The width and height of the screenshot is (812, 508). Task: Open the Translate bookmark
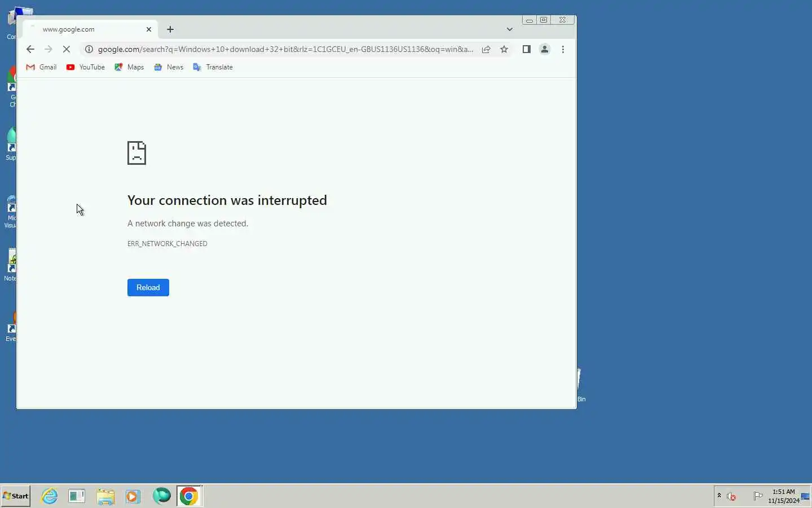click(213, 67)
